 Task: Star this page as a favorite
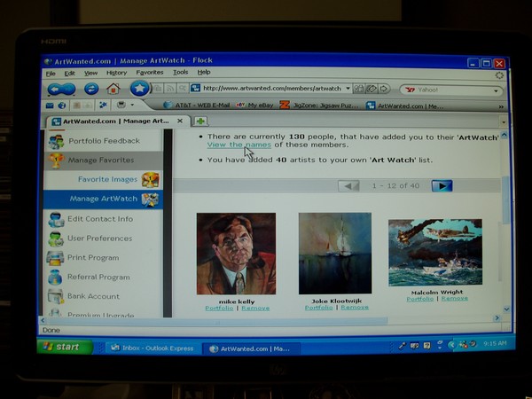tap(139, 88)
